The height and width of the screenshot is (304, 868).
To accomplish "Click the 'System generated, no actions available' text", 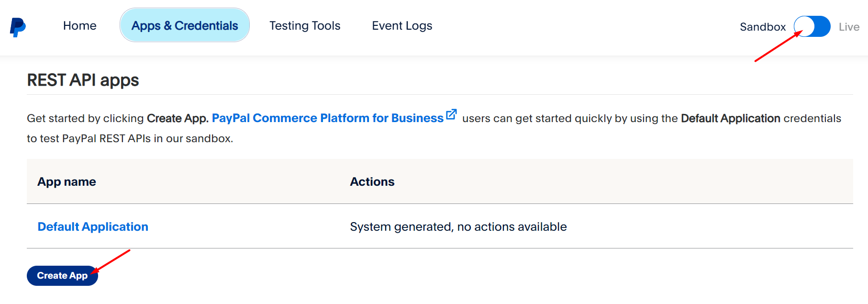I will pos(458,227).
